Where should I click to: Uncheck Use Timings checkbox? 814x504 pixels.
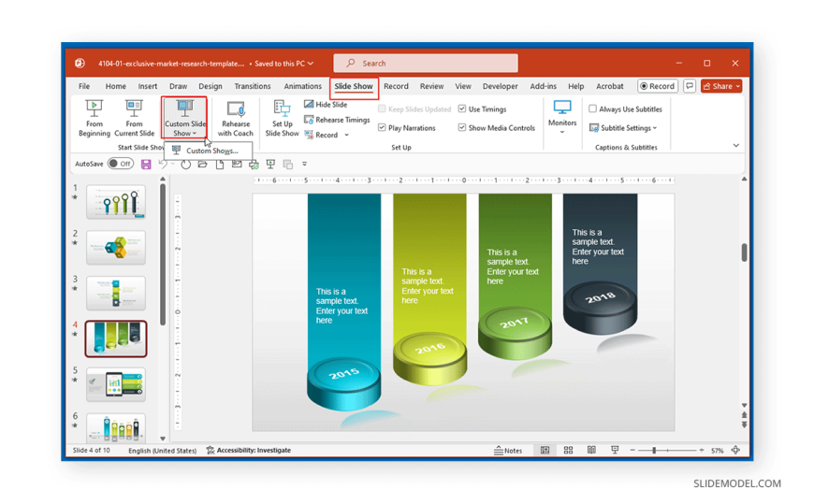[x=462, y=109]
